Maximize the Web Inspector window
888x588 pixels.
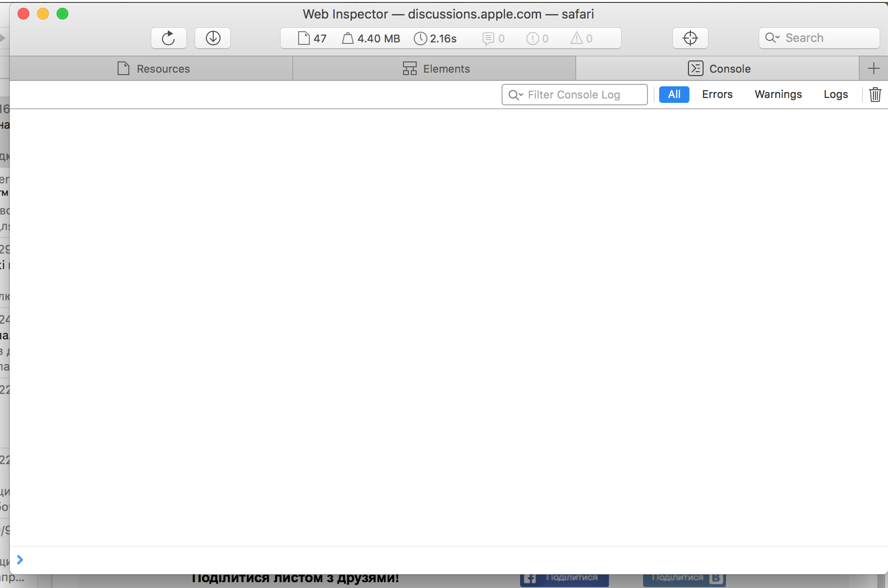(x=62, y=14)
